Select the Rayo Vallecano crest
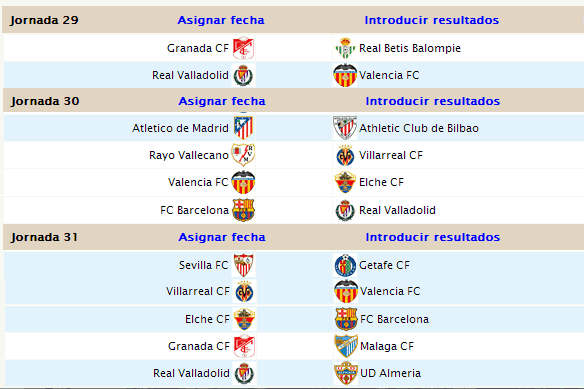Image resolution: width=584 pixels, height=389 pixels. click(x=243, y=155)
